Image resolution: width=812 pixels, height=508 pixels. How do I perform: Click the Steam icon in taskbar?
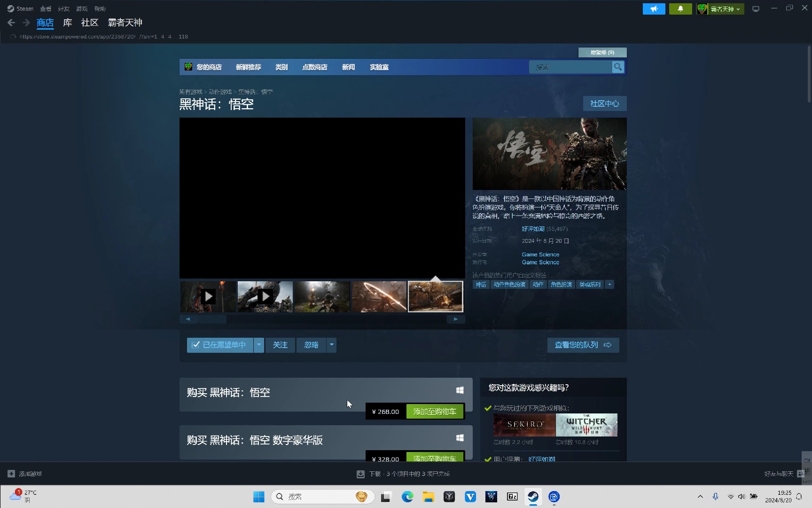533,497
